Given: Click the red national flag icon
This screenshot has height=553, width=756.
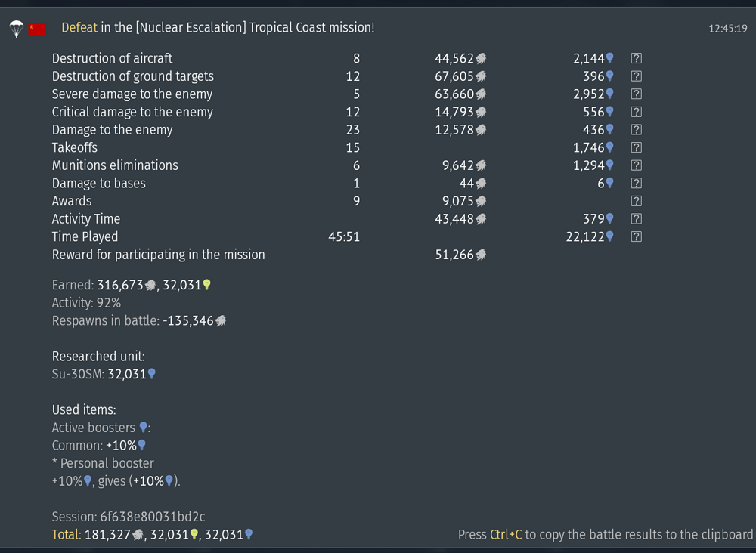Looking at the screenshot, I should tap(37, 29).
